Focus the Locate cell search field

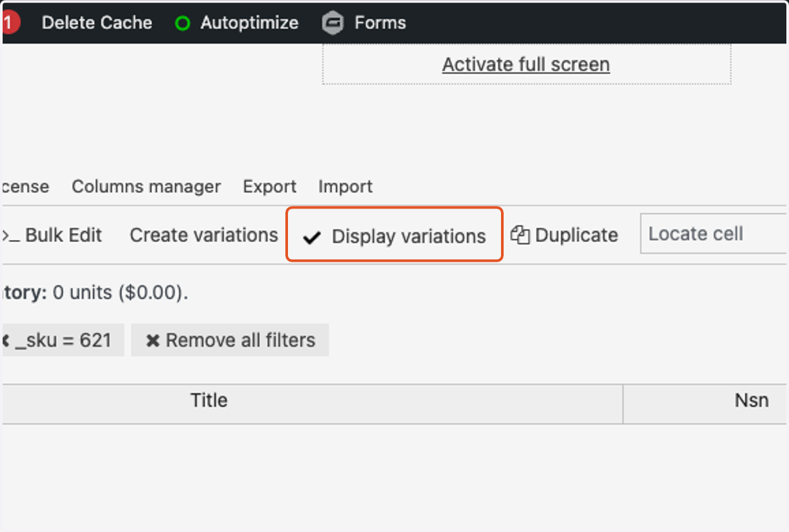click(x=715, y=233)
